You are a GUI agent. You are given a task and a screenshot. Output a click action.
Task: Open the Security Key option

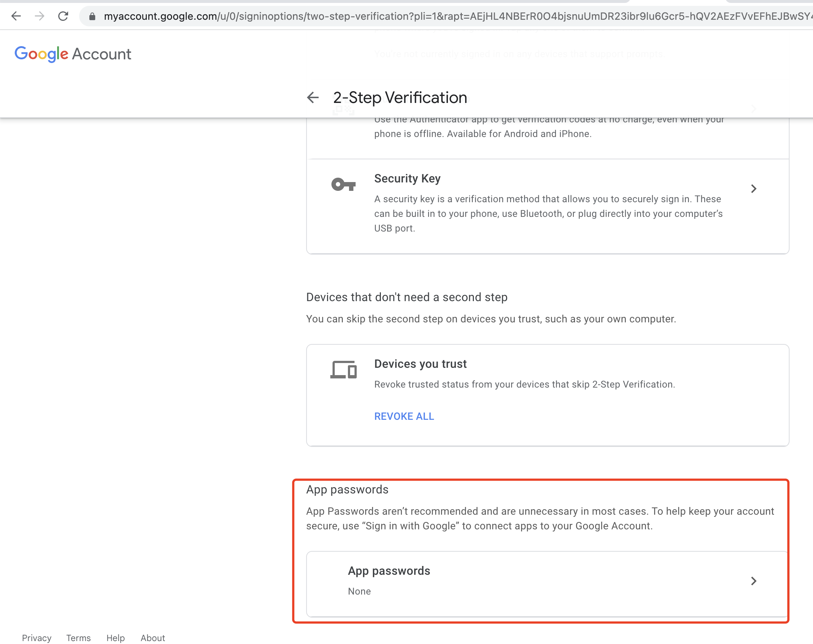point(547,206)
